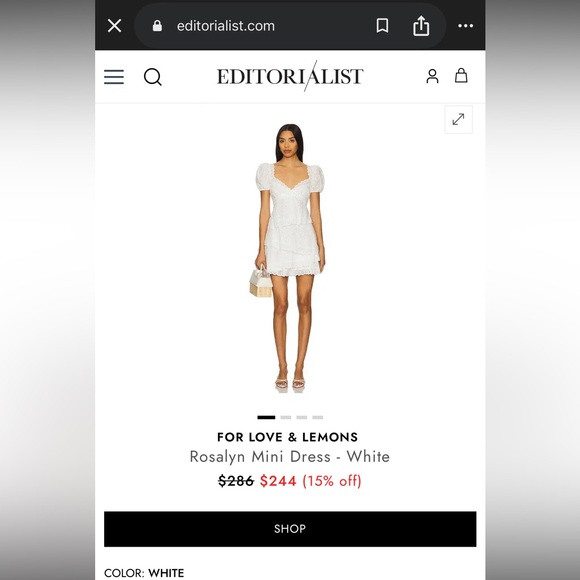Bookmark this page using the bookmark icon

(x=382, y=26)
